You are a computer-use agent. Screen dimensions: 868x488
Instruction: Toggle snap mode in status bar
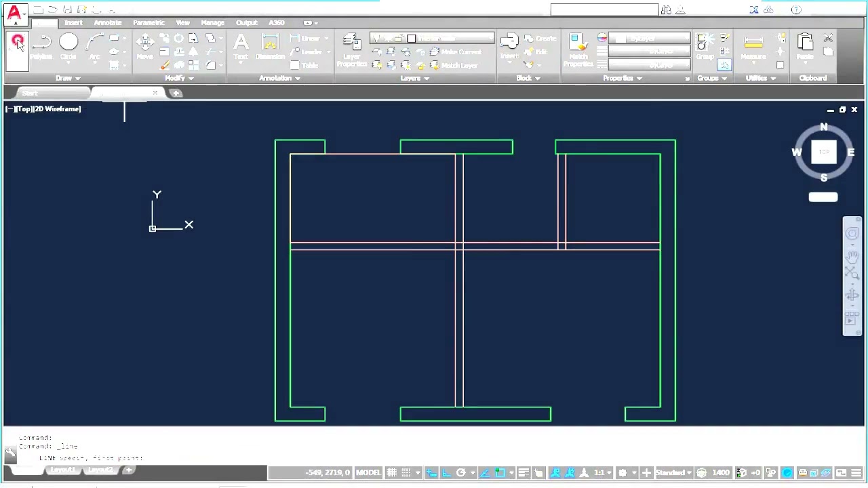(x=406, y=472)
